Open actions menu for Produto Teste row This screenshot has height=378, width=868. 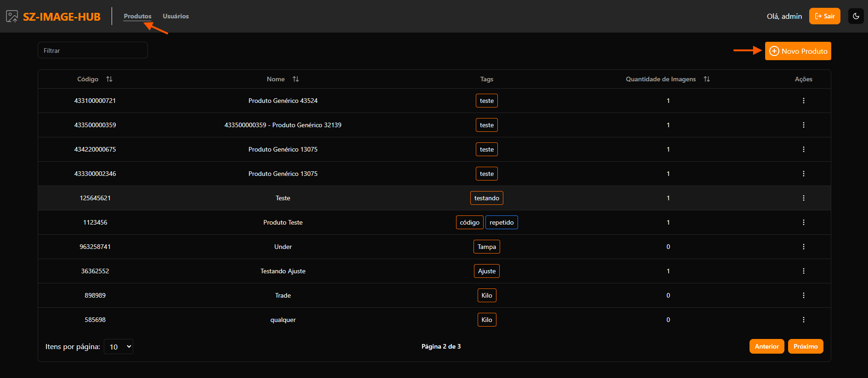803,222
